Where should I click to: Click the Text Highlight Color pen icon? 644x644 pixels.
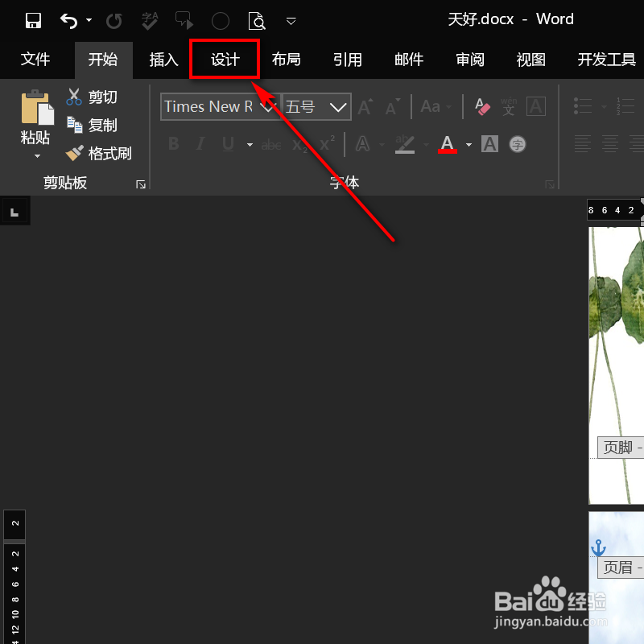(x=405, y=144)
